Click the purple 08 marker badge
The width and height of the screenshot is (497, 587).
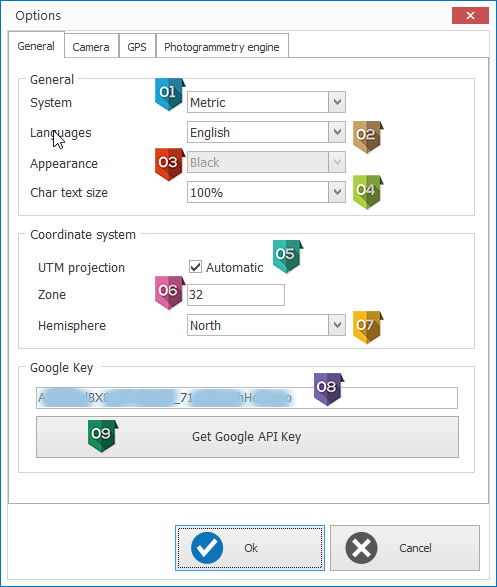[328, 389]
